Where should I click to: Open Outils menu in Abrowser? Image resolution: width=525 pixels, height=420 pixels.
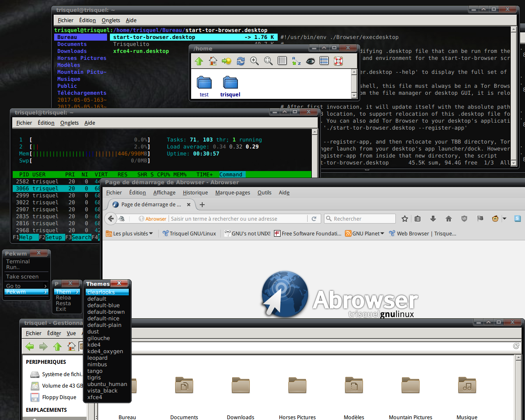coord(265,192)
